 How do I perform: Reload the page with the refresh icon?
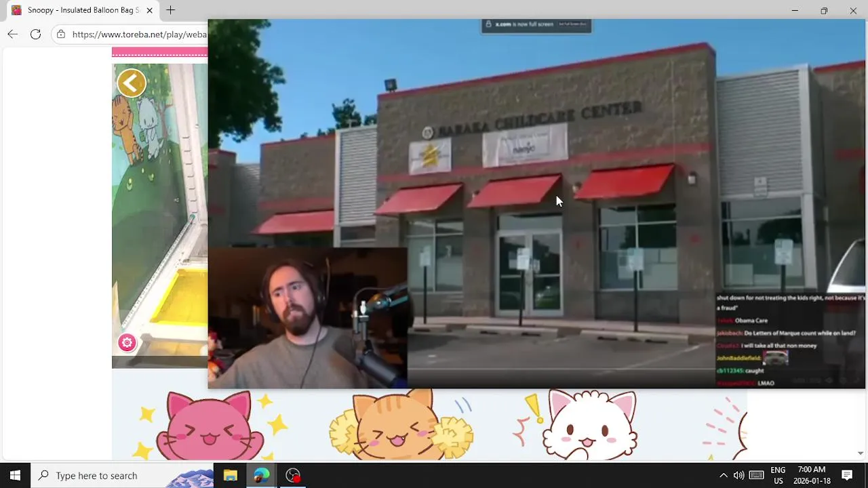[x=36, y=34]
